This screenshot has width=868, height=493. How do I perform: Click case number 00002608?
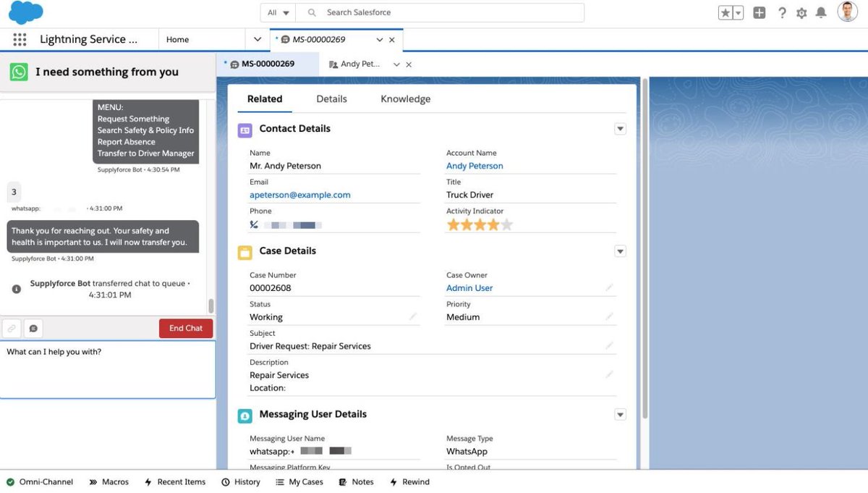pyautogui.click(x=271, y=288)
